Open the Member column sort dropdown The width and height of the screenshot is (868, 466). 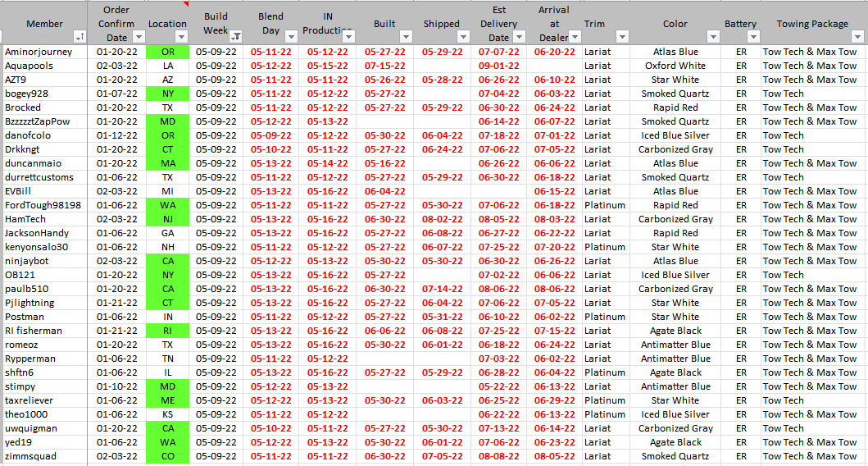point(80,37)
